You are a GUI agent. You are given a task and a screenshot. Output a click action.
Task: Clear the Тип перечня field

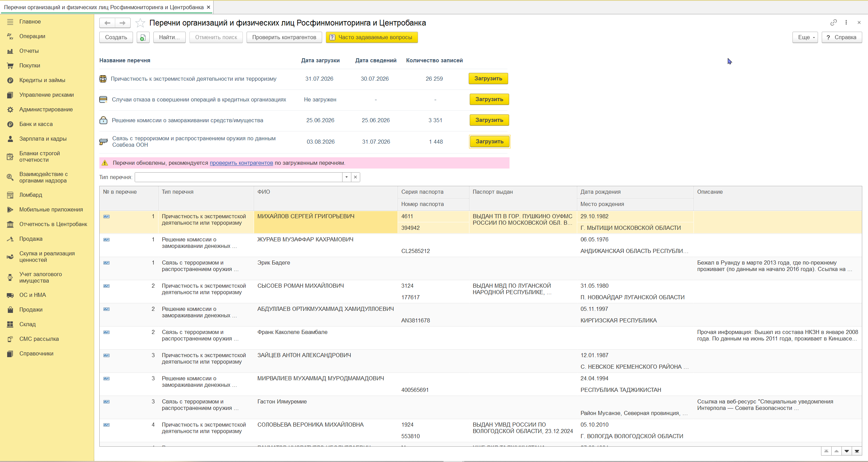(355, 177)
